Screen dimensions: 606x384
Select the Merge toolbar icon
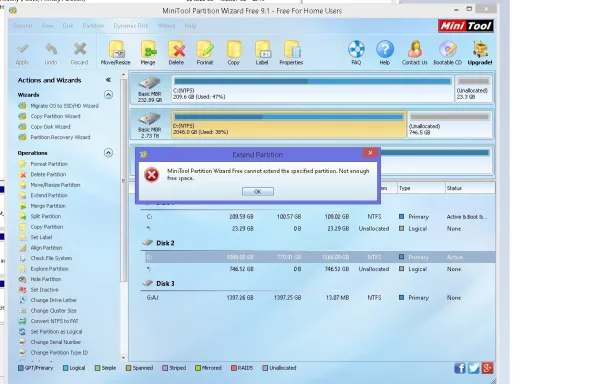pos(148,50)
